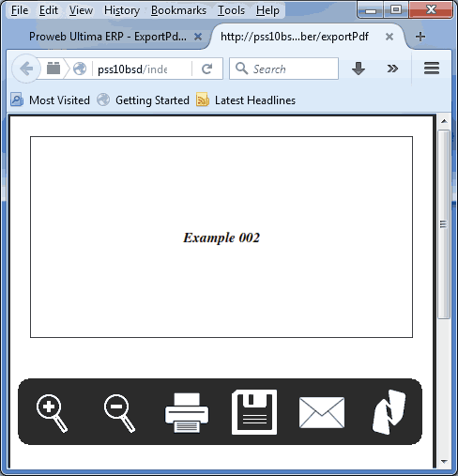The width and height of the screenshot is (458, 476).
Task: Open the Tools menu
Action: coord(231,10)
